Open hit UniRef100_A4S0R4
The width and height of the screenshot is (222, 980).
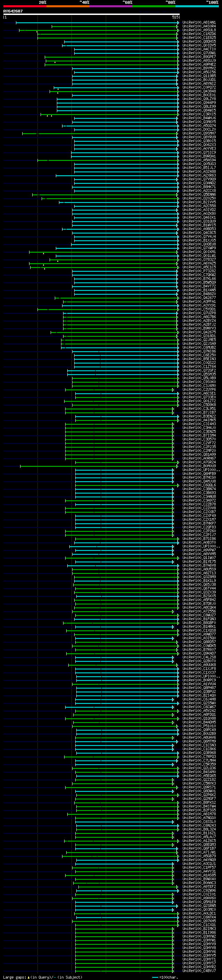tap(199, 26)
